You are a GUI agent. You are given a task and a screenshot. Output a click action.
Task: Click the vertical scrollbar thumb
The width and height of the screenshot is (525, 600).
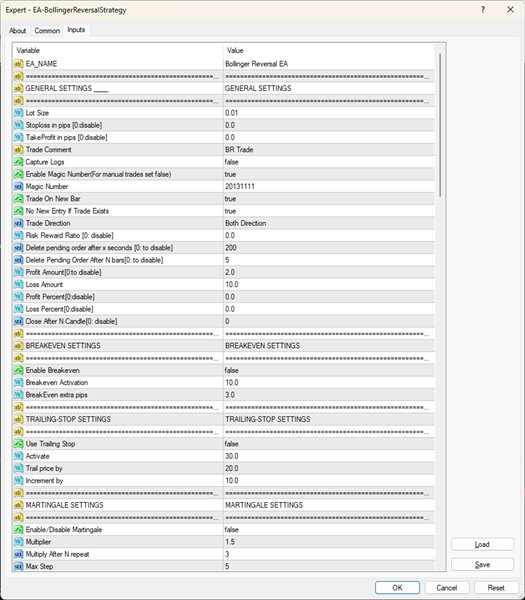click(x=440, y=125)
